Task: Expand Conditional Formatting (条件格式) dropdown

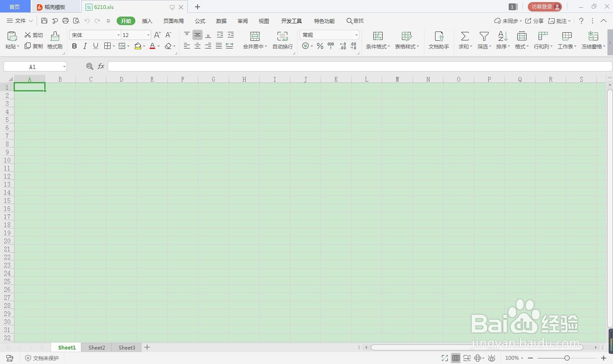Action: (x=389, y=46)
